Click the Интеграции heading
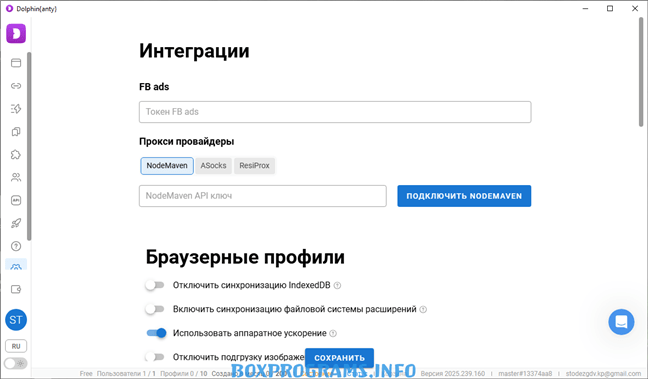This screenshot has height=379, width=648. [x=194, y=51]
